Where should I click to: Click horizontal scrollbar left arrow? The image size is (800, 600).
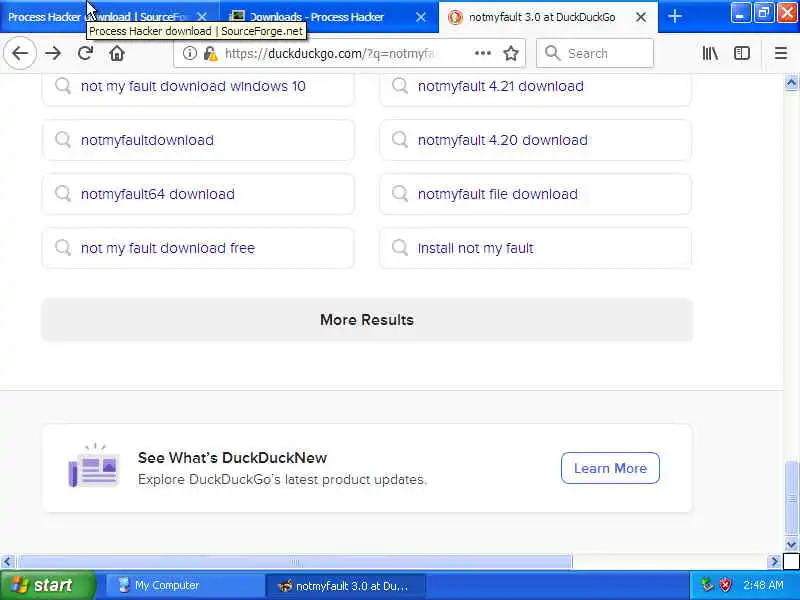[7, 562]
